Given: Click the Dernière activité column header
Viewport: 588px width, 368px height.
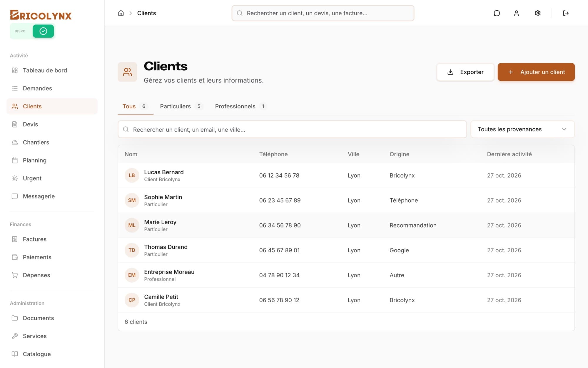Looking at the screenshot, I should tap(509, 154).
